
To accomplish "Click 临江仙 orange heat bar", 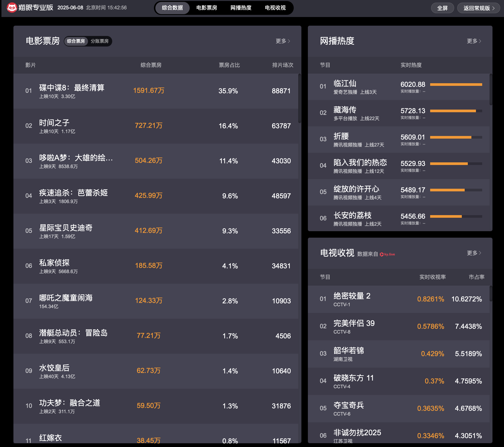I will click(456, 85).
